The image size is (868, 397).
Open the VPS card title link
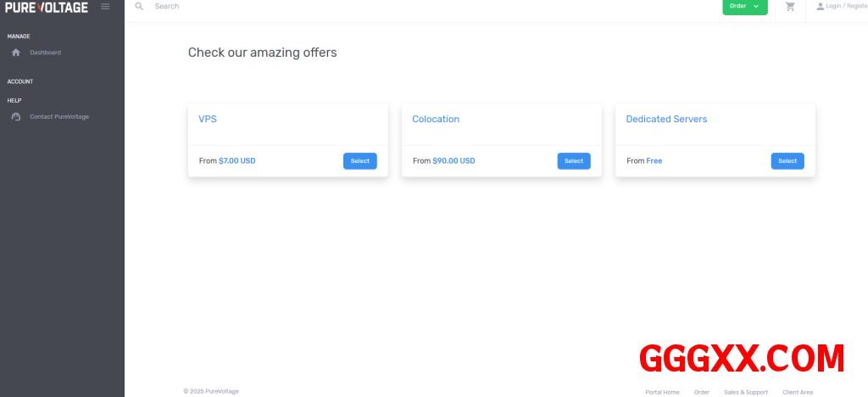pyautogui.click(x=208, y=120)
